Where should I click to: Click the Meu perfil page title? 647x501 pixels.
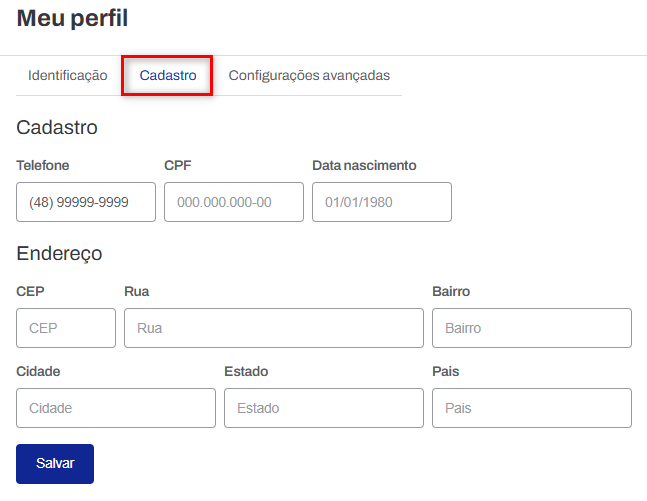point(72,17)
